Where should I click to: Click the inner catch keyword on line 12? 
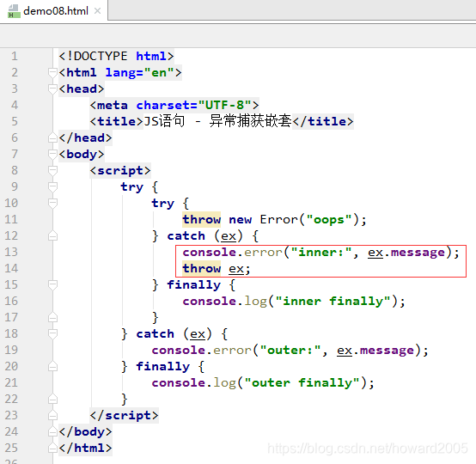[x=186, y=236]
